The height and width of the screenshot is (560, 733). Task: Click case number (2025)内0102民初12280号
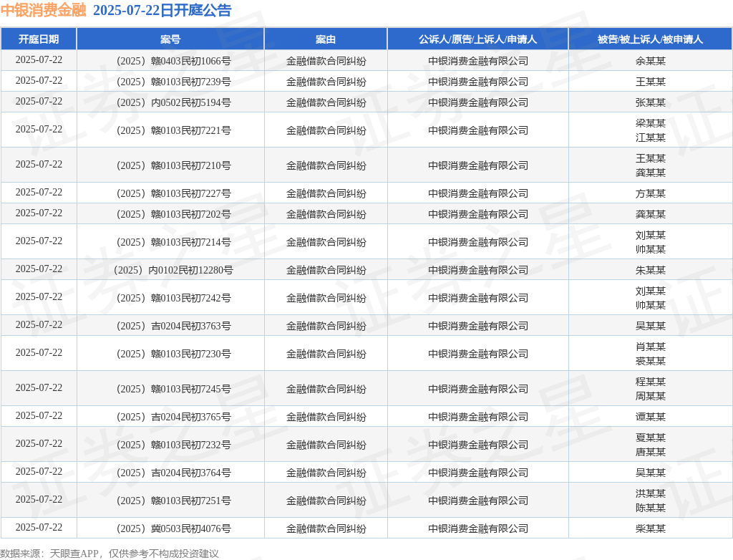coord(170,270)
